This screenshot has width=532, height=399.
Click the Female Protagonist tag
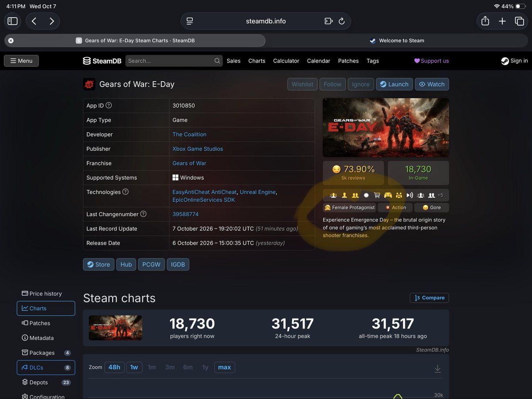(350, 207)
